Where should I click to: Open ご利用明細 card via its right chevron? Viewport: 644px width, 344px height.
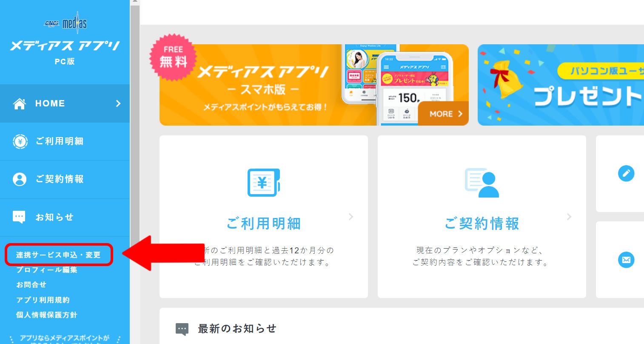(351, 217)
